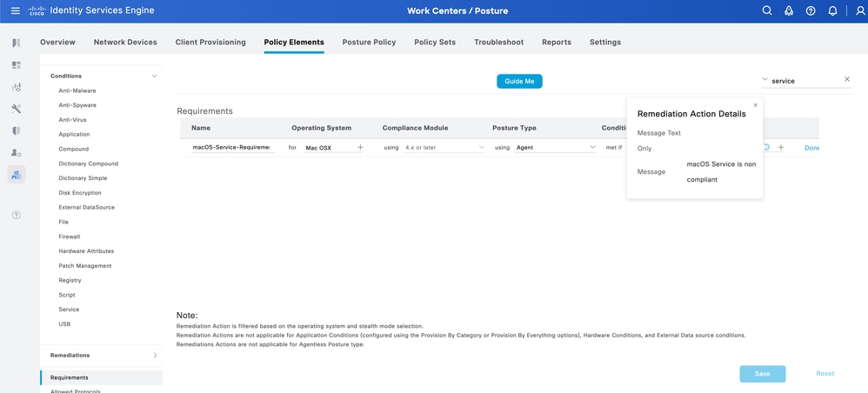Open the dashboard tiles icon in left rail
Image resolution: width=868 pixels, height=393 pixels.
click(16, 65)
